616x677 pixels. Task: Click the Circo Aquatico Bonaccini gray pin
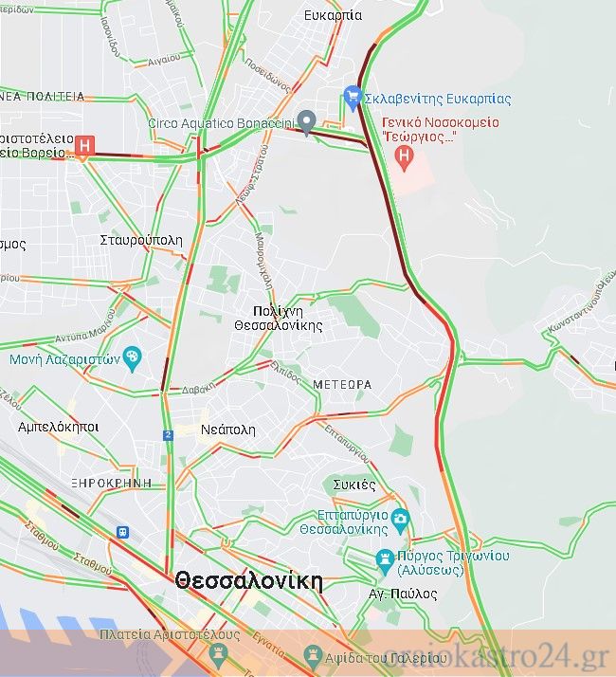[x=306, y=122]
